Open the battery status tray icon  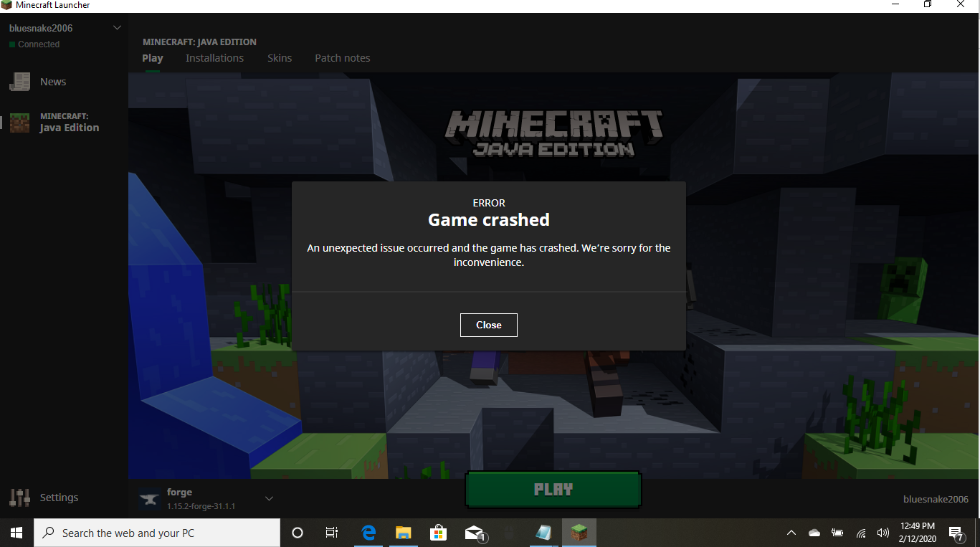point(837,533)
